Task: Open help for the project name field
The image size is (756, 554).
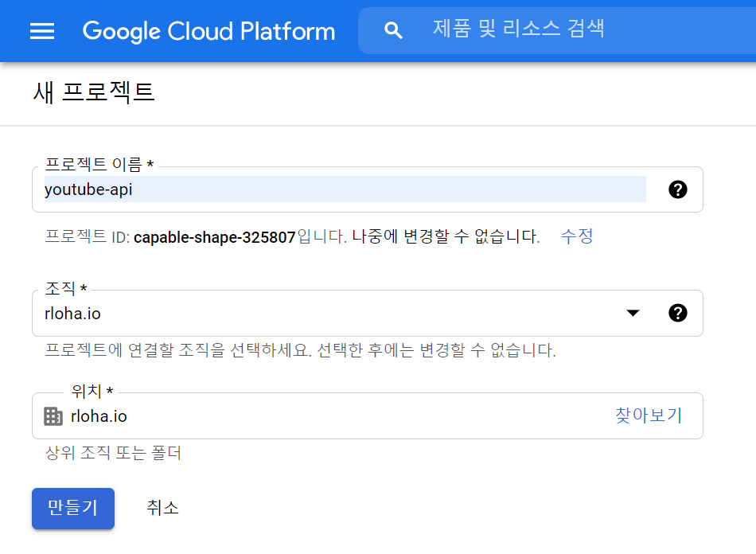Action: tap(677, 189)
